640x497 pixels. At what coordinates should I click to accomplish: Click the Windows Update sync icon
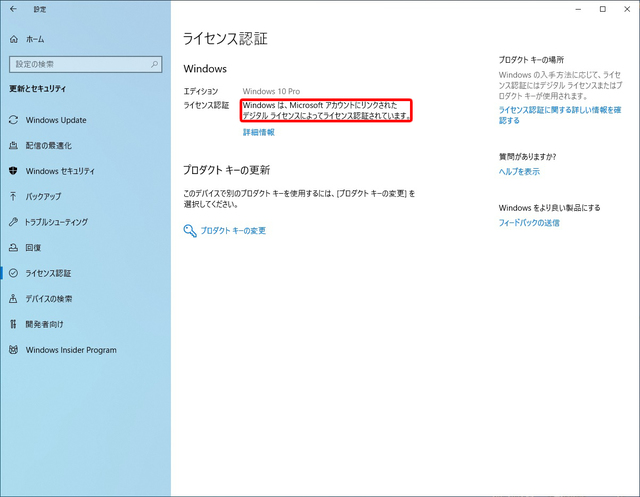(x=13, y=120)
